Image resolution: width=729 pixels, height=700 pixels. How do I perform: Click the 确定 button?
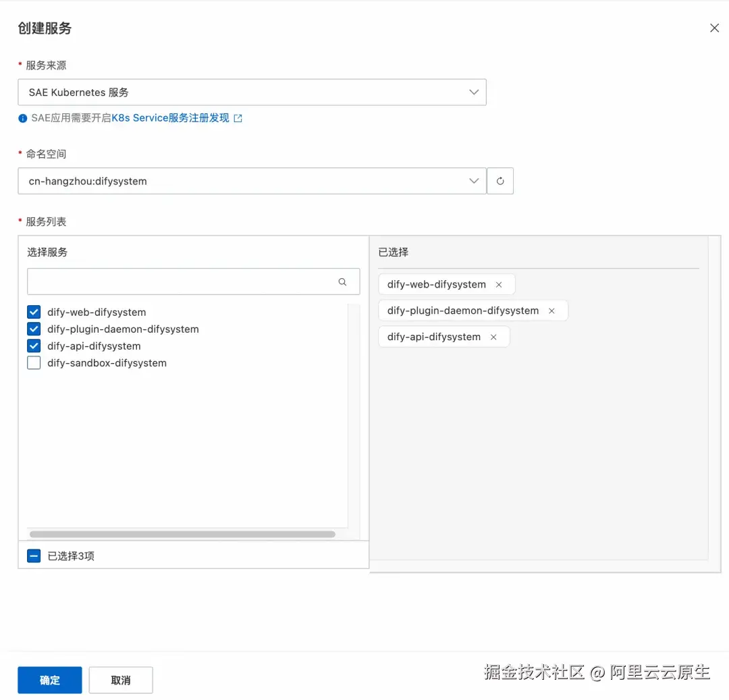click(x=50, y=680)
